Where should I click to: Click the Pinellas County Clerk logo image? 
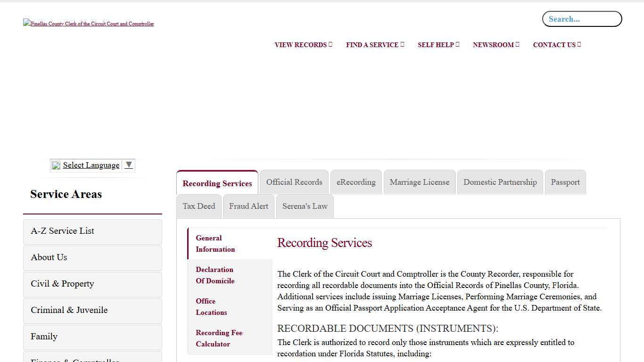(x=89, y=24)
